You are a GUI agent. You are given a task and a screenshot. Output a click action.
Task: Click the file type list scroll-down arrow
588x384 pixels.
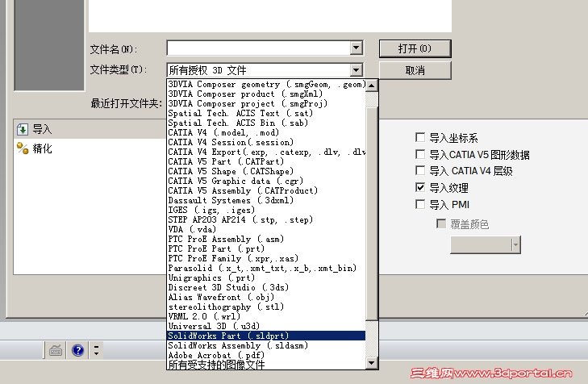pos(371,363)
